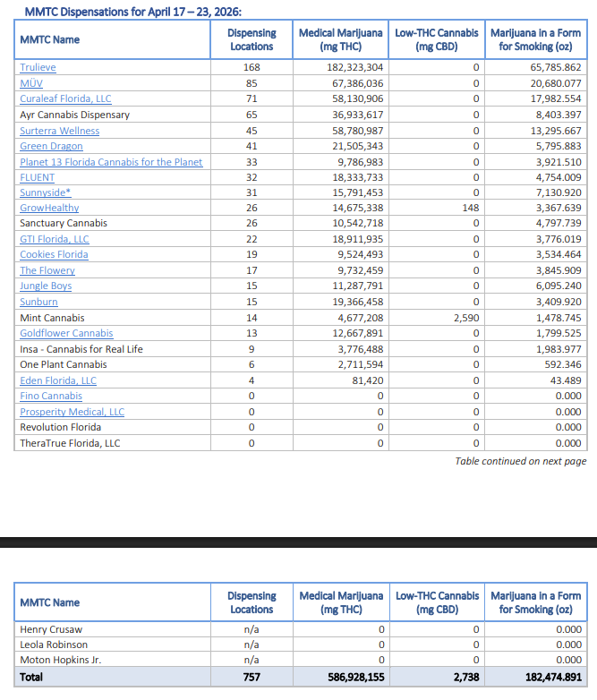Click total mg THC value 586,928,155
The height and width of the screenshot is (700, 597).
pyautogui.click(x=356, y=678)
